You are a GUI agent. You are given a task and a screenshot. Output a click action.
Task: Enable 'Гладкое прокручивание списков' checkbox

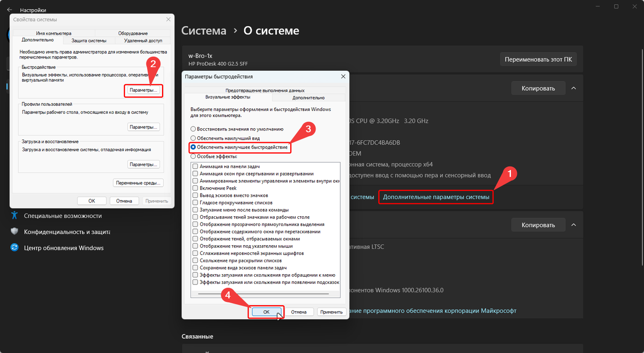point(195,203)
